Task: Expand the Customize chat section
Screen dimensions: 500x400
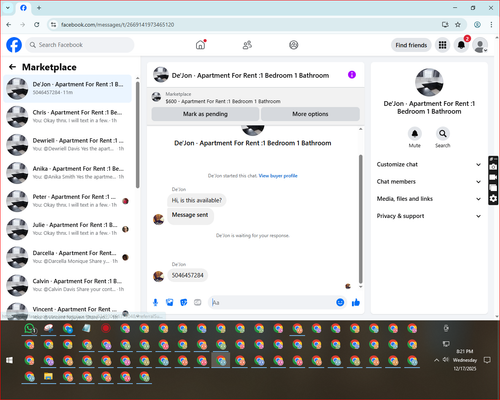Action: (429, 164)
